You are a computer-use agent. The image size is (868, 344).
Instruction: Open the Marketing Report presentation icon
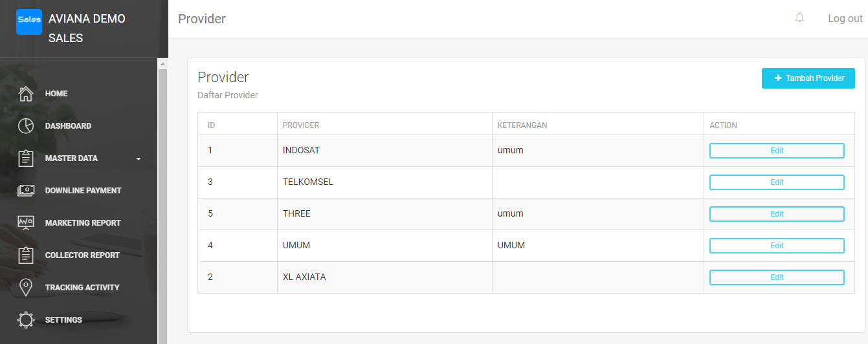coord(26,223)
